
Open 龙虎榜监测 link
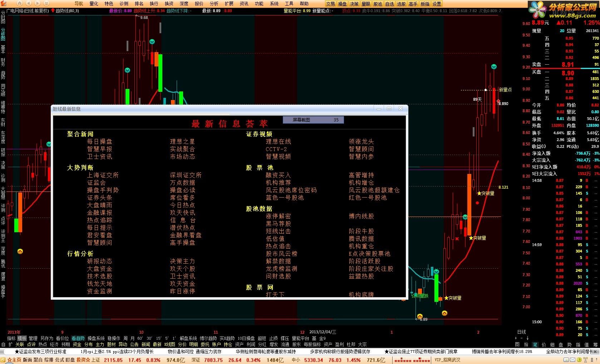pyautogui.click(x=281, y=269)
